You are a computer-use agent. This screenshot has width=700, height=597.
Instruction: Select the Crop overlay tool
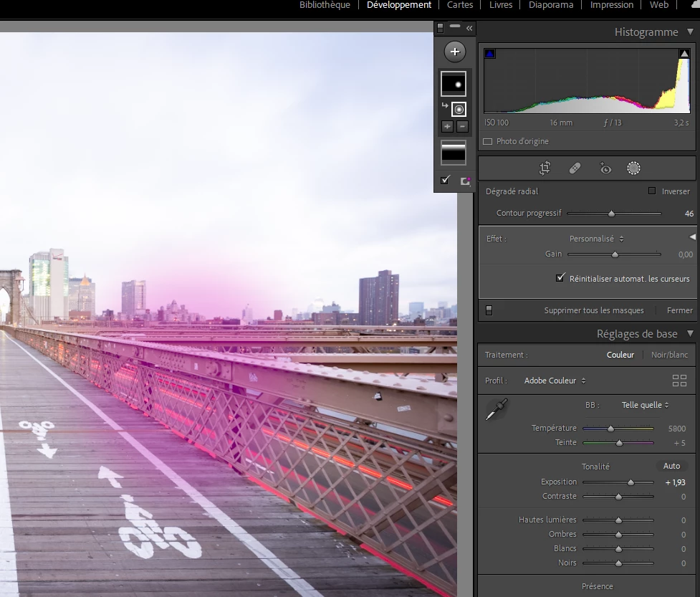[545, 168]
